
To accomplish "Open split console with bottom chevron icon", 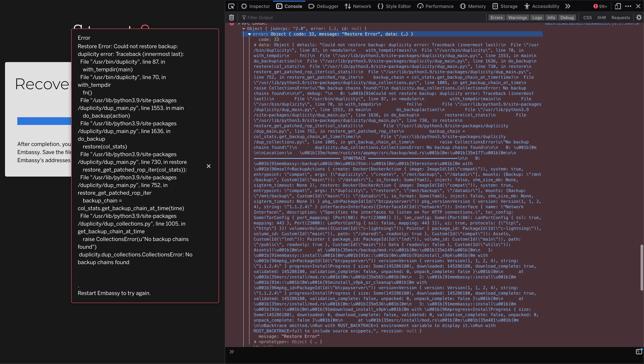I will tap(232, 351).
